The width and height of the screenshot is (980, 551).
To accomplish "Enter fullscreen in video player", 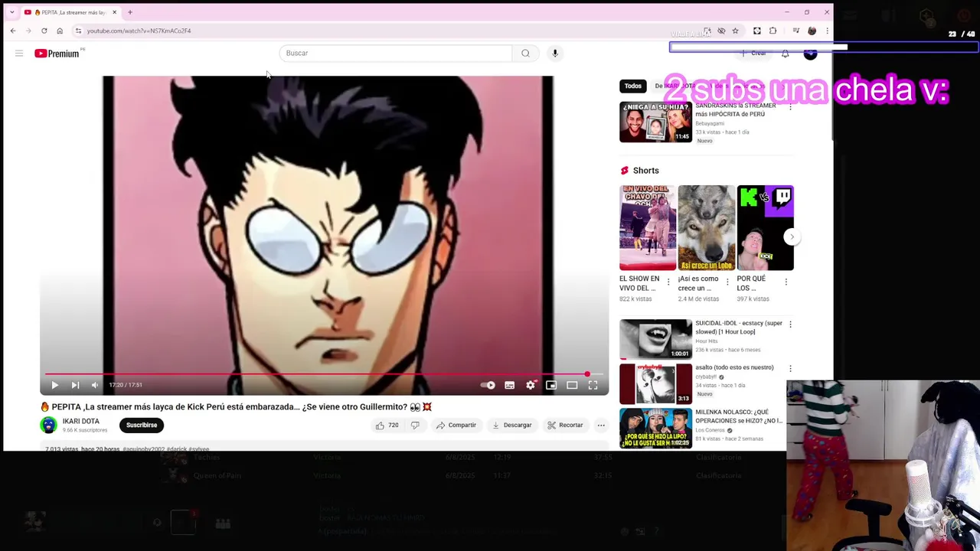I will 593,385.
